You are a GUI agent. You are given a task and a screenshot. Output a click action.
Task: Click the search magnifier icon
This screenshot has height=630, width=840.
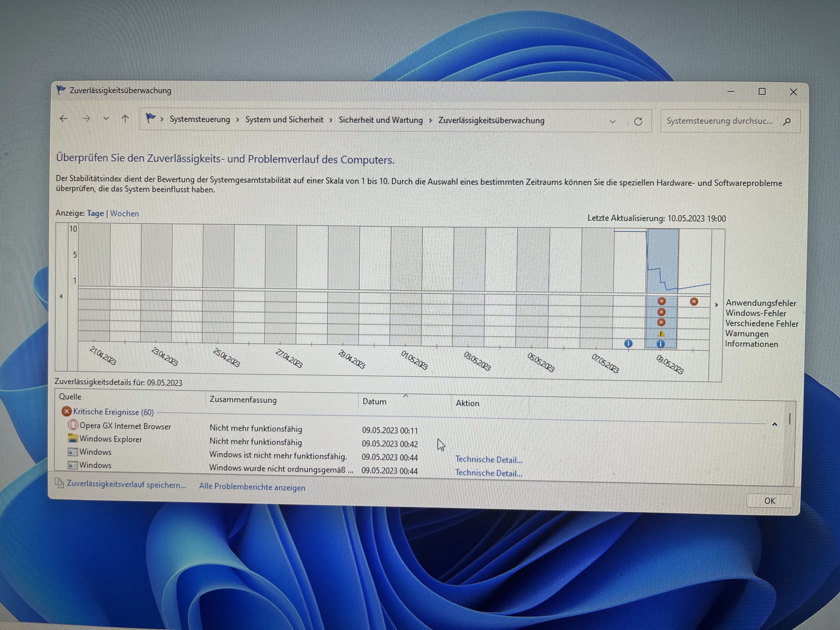[787, 122]
